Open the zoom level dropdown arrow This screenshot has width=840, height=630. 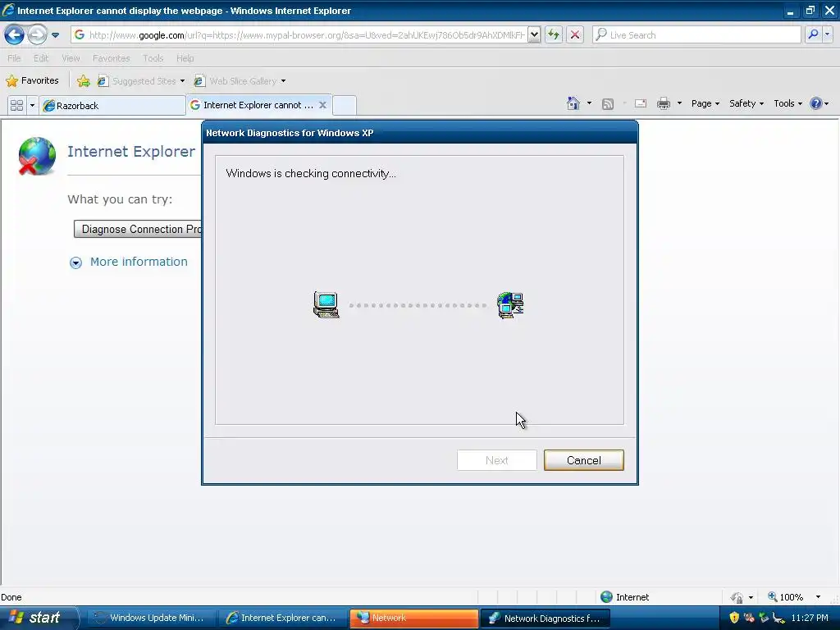[x=818, y=597]
